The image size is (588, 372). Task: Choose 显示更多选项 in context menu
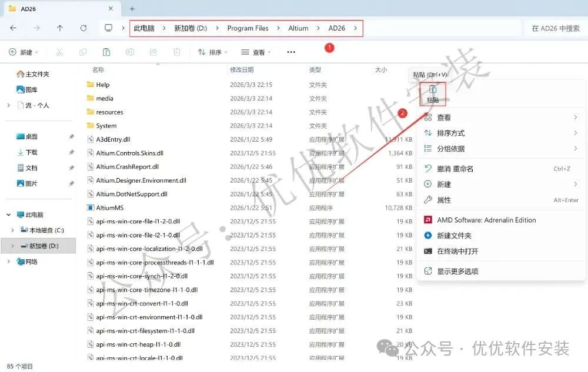[501, 272]
